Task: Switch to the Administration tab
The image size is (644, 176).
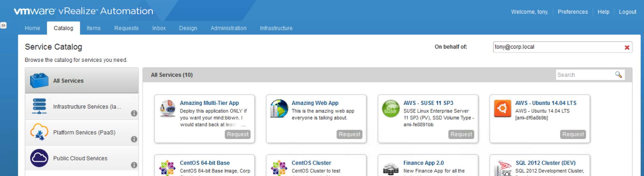Action: coord(228,28)
